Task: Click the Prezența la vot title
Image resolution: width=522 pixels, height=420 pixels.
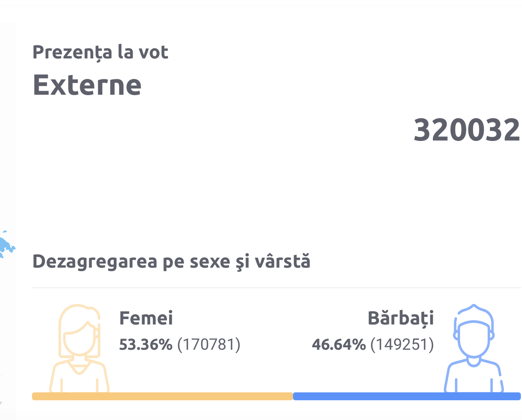Action: point(101,52)
